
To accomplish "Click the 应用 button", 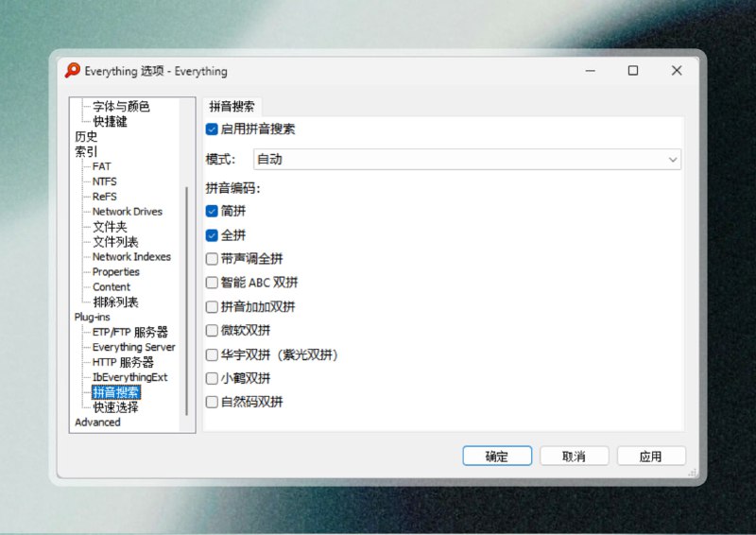I will pos(651,456).
